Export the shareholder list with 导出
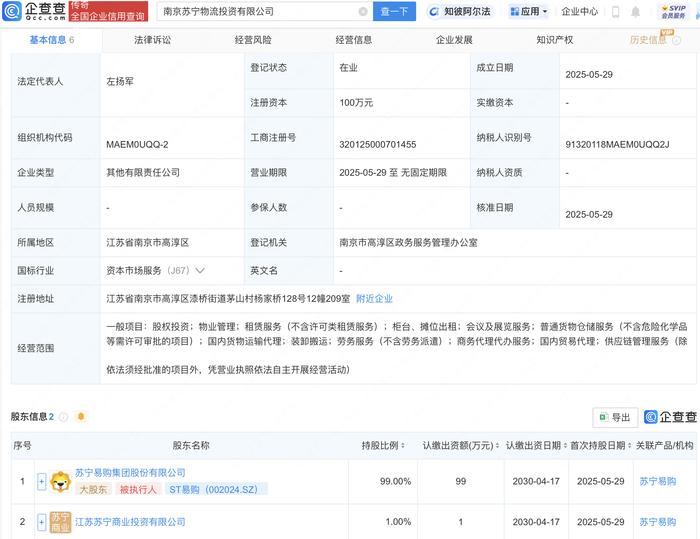 615,417
